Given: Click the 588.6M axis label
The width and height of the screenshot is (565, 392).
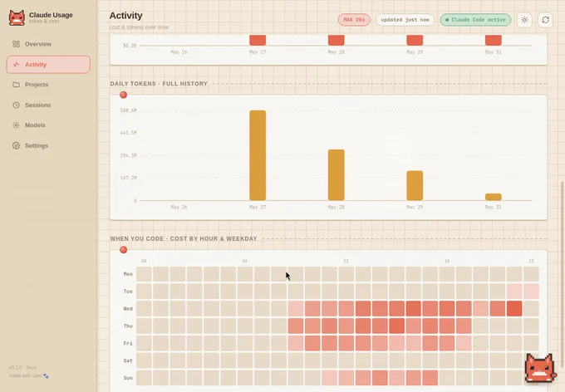Looking at the screenshot, I should tap(129, 110).
